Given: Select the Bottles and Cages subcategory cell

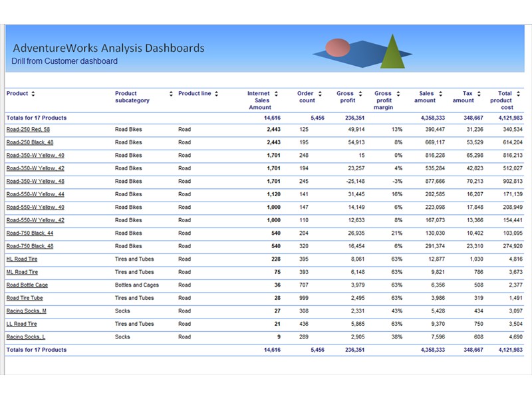Looking at the screenshot, I should (x=137, y=285).
